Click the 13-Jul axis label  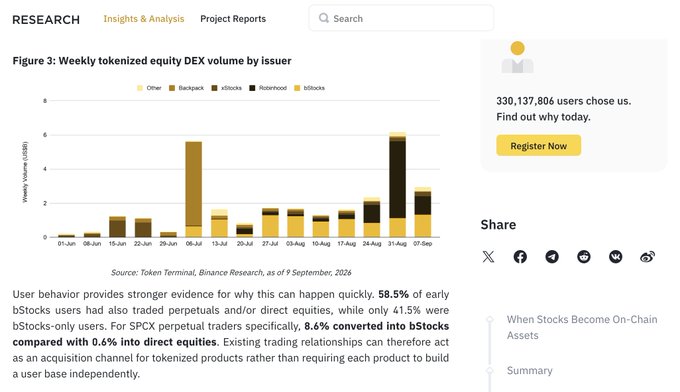pyautogui.click(x=219, y=244)
